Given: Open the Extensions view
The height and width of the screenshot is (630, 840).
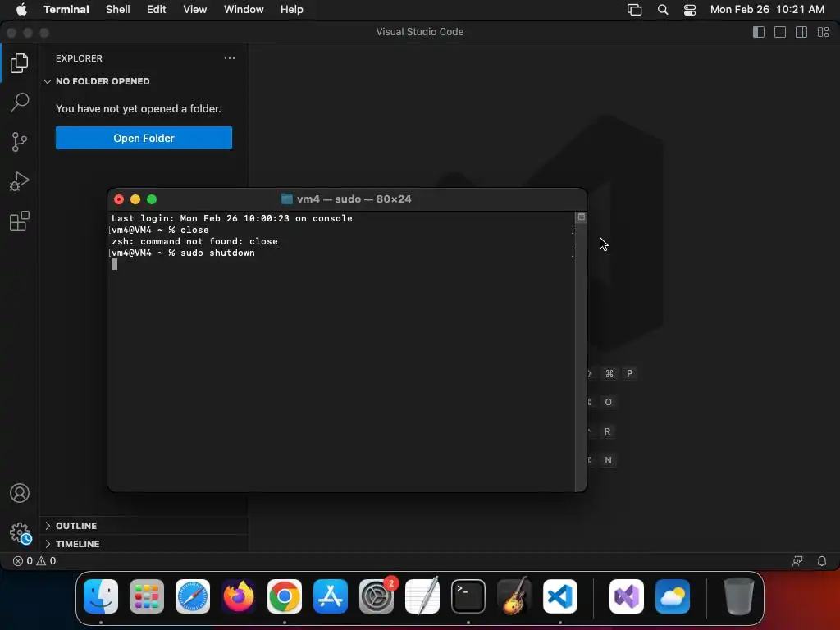Looking at the screenshot, I should (20, 221).
